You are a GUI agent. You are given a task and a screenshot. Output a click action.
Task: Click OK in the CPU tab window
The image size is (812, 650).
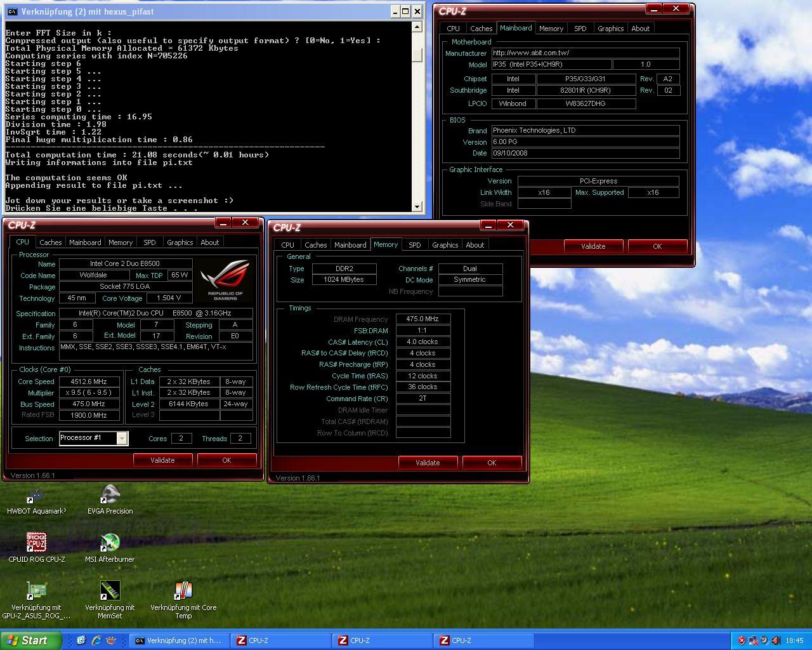click(227, 460)
